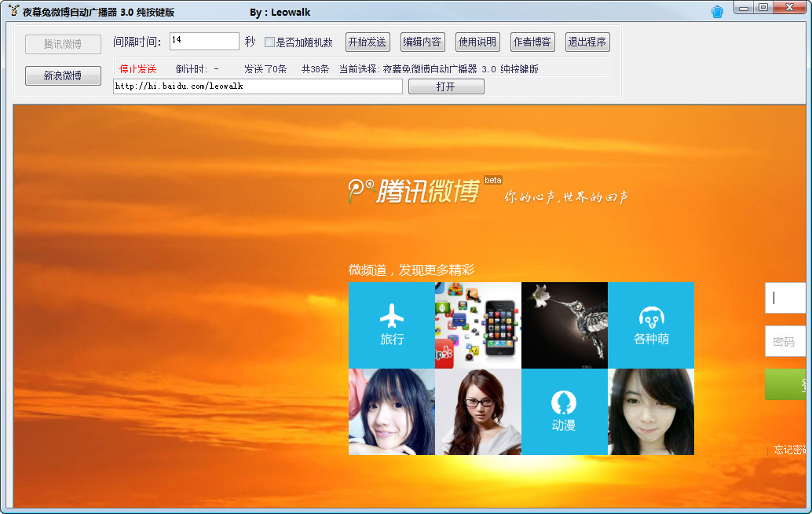Click the red 停止发送 text
The width and height of the screenshot is (812, 514).
pyautogui.click(x=137, y=69)
